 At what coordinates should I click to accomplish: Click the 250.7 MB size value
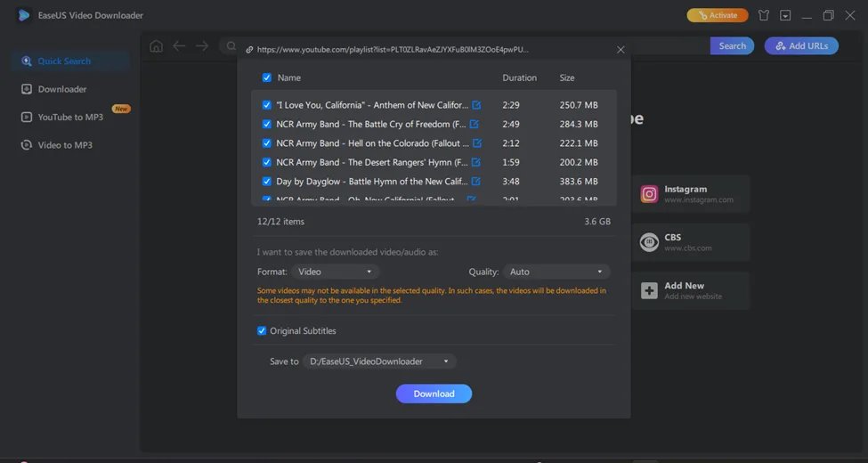tap(579, 105)
